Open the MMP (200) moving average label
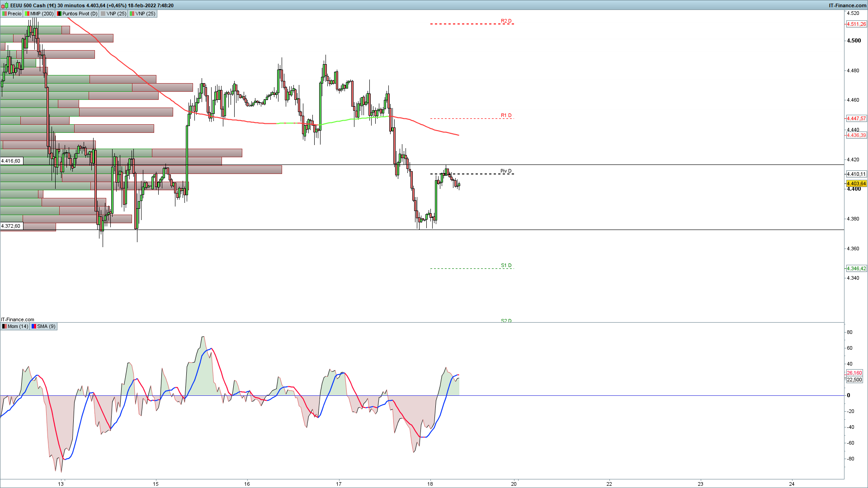The image size is (868, 488). tap(39, 14)
